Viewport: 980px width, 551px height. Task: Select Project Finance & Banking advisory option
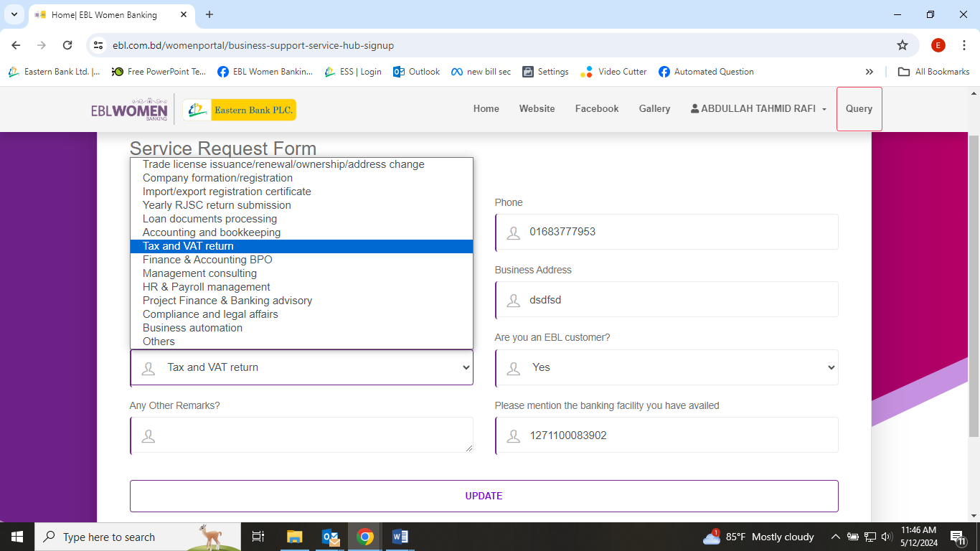(301, 301)
